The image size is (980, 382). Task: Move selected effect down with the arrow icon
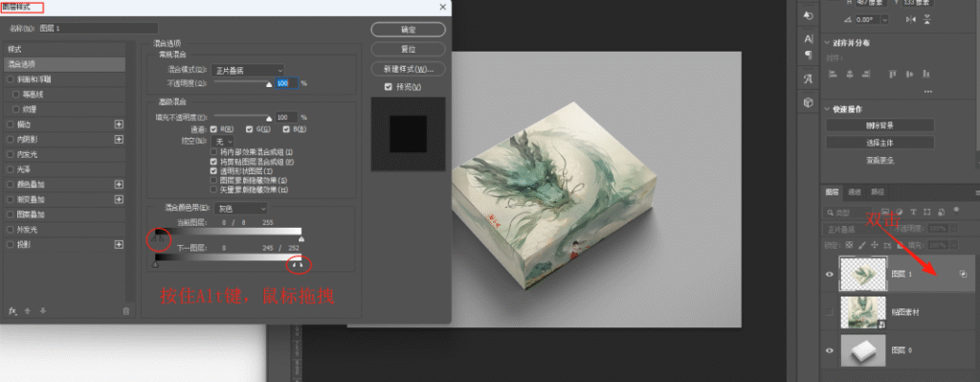click(43, 311)
